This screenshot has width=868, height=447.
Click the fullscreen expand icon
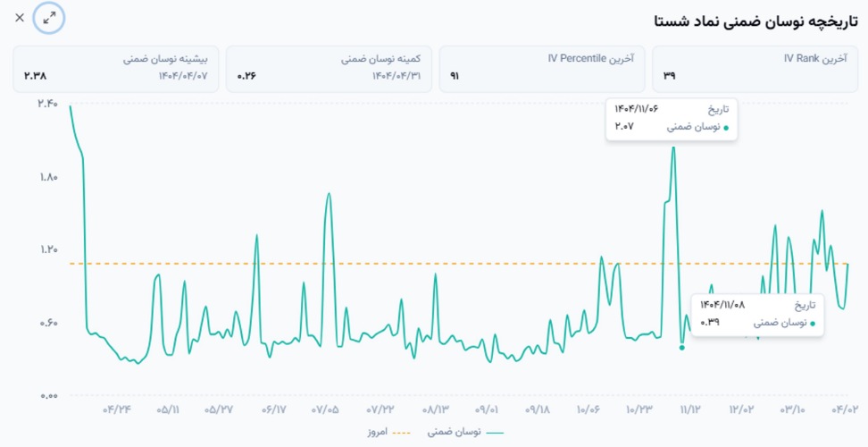[49, 18]
